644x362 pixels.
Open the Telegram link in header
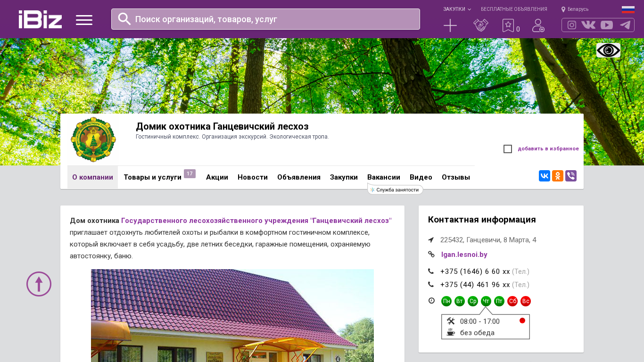point(625,25)
